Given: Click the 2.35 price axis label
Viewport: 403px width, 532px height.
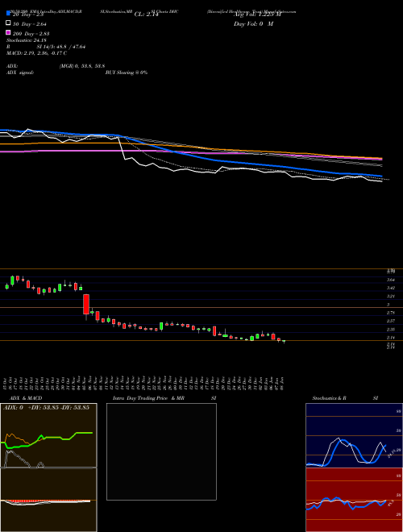Looking at the screenshot, I should click(391, 330).
